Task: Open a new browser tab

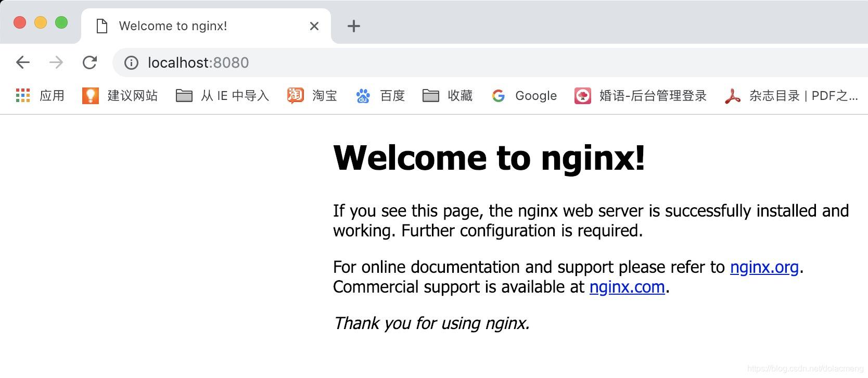Action: tap(354, 26)
